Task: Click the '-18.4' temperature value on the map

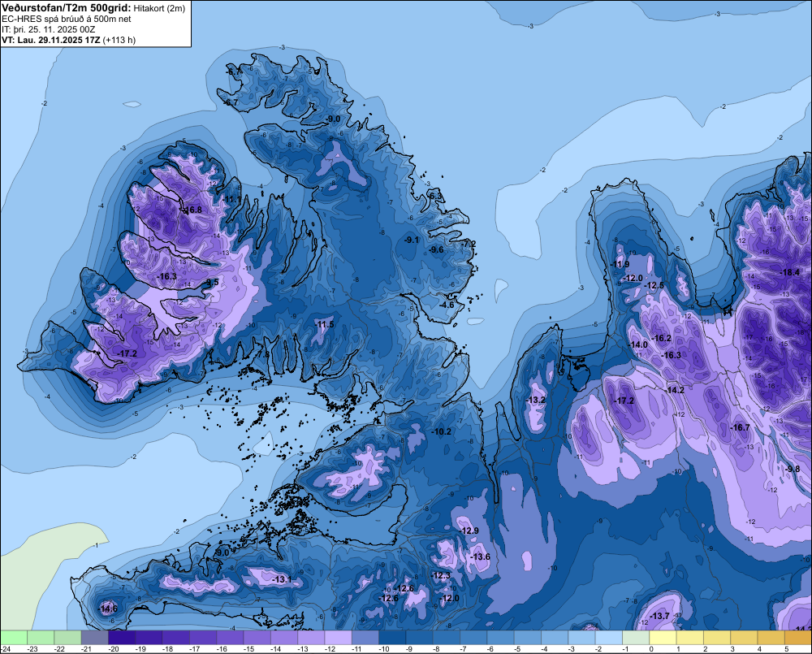Action: coord(789,273)
